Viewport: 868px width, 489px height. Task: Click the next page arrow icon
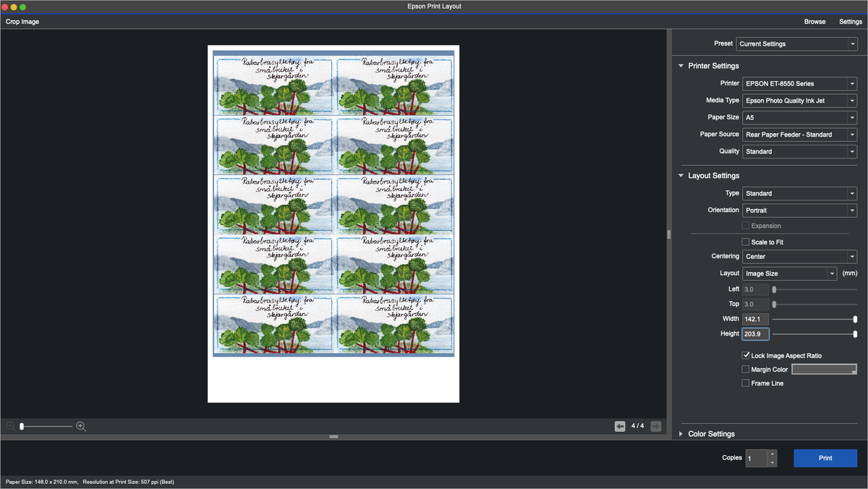click(x=655, y=426)
